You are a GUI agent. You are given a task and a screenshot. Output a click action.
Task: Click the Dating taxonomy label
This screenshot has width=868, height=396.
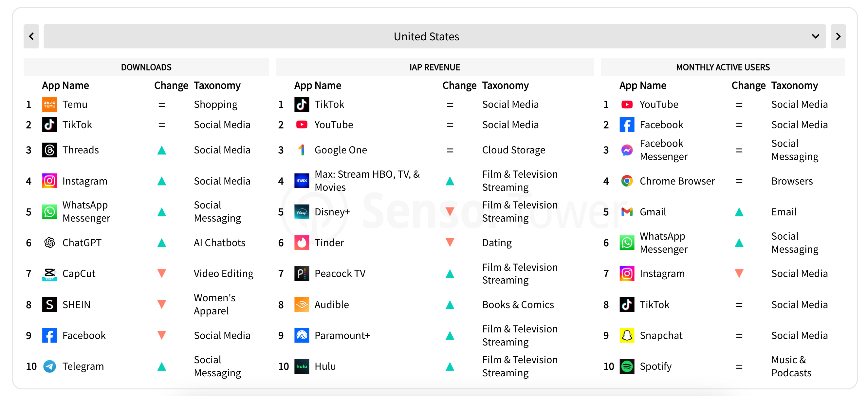coord(497,243)
